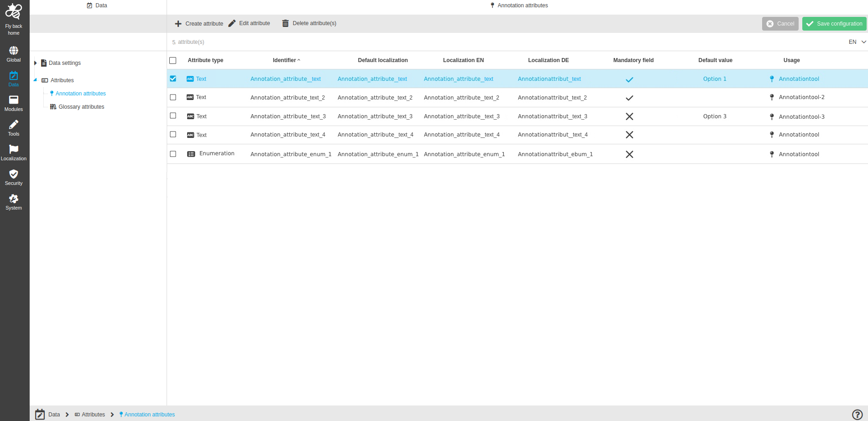Open the System gear icon

pos(14,199)
